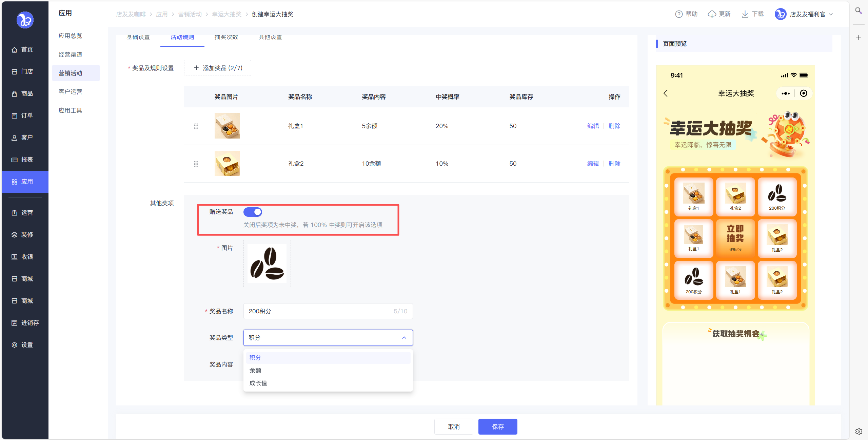
Task: Click 编辑 link for 礼盒2
Action: coord(593,164)
